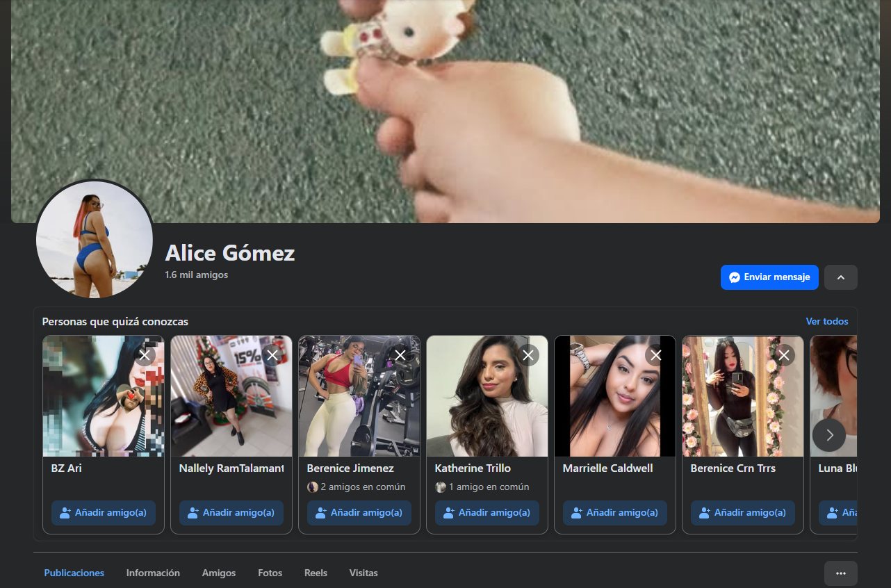
Task: Add BZ Ari as a friend
Action: pos(103,513)
